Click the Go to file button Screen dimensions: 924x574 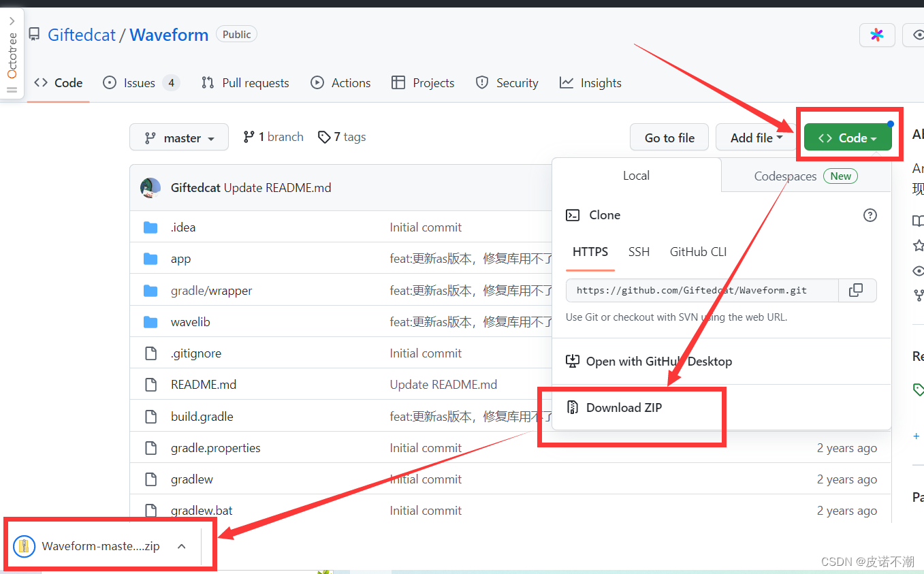[x=669, y=138]
